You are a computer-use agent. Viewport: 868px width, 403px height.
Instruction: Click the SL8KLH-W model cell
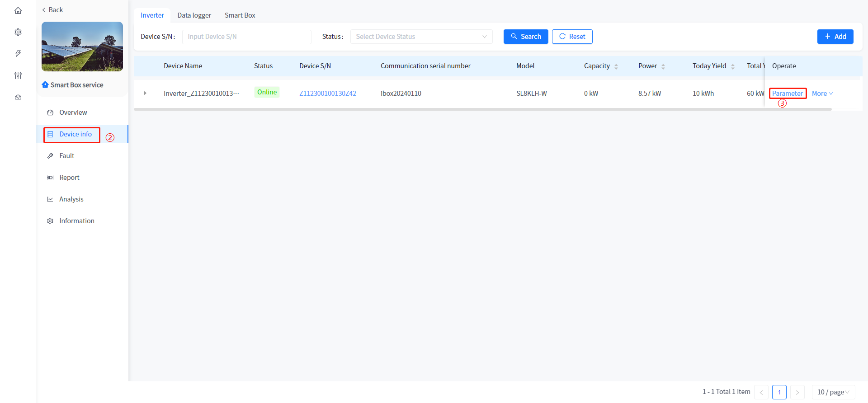click(x=532, y=94)
